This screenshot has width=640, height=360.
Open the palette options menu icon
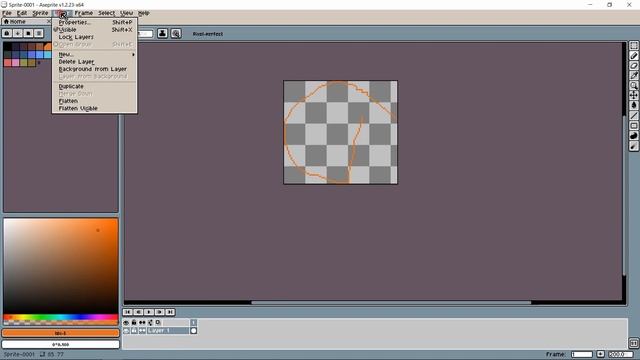[x=39, y=33]
